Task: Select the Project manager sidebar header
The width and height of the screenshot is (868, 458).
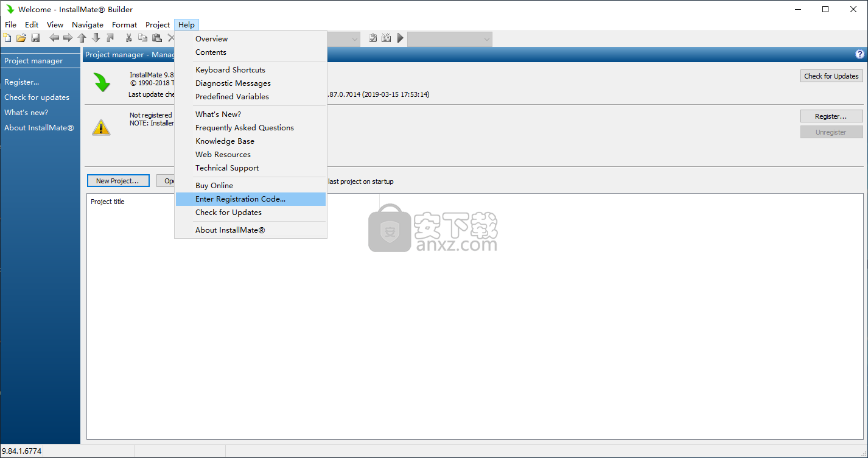Action: pyautogui.click(x=40, y=61)
